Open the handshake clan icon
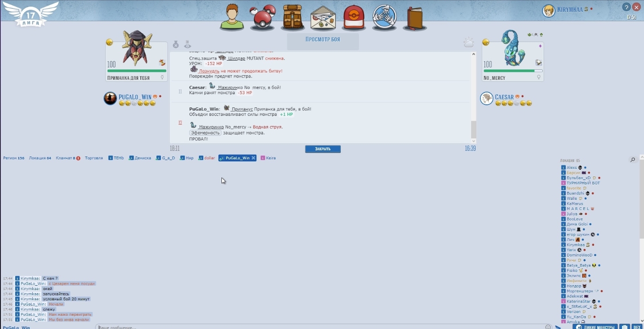 click(x=384, y=17)
